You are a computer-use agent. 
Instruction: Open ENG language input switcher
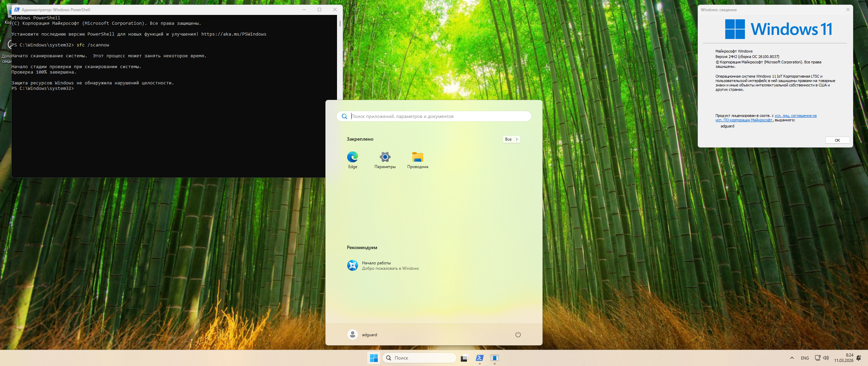pyautogui.click(x=805, y=358)
